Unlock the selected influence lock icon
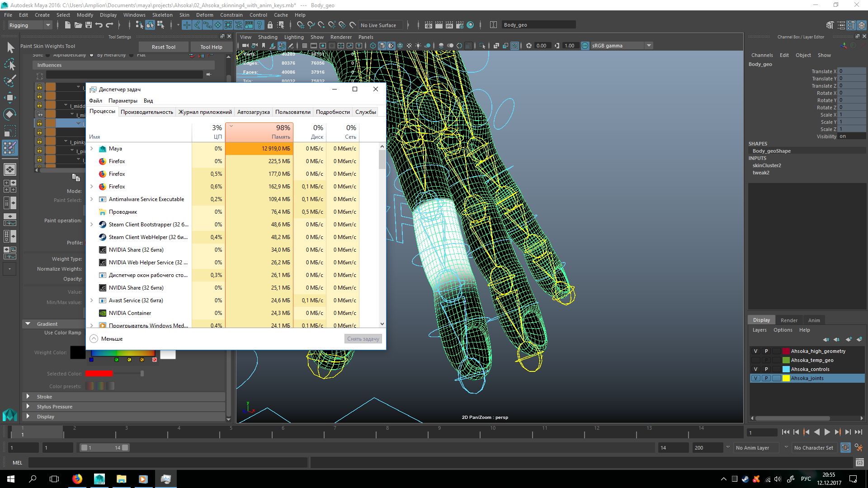 [40, 123]
